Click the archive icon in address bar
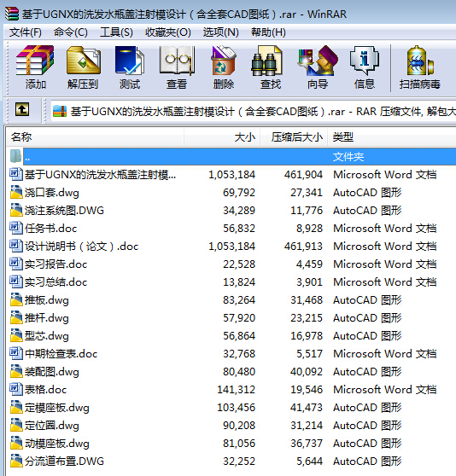This screenshot has width=456, height=476. click(x=60, y=111)
